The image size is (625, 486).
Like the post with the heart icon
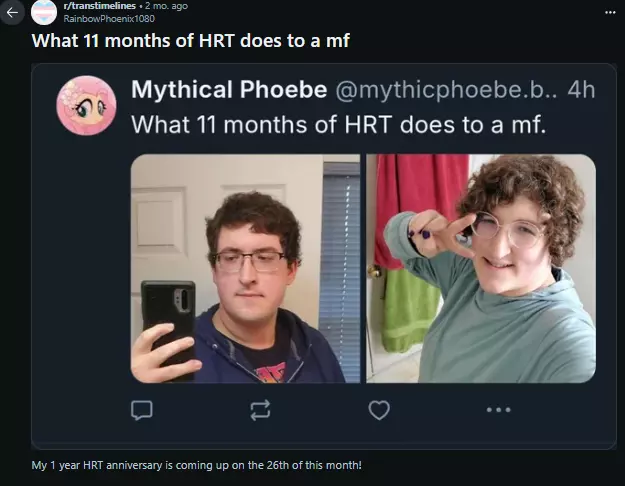[x=379, y=410]
